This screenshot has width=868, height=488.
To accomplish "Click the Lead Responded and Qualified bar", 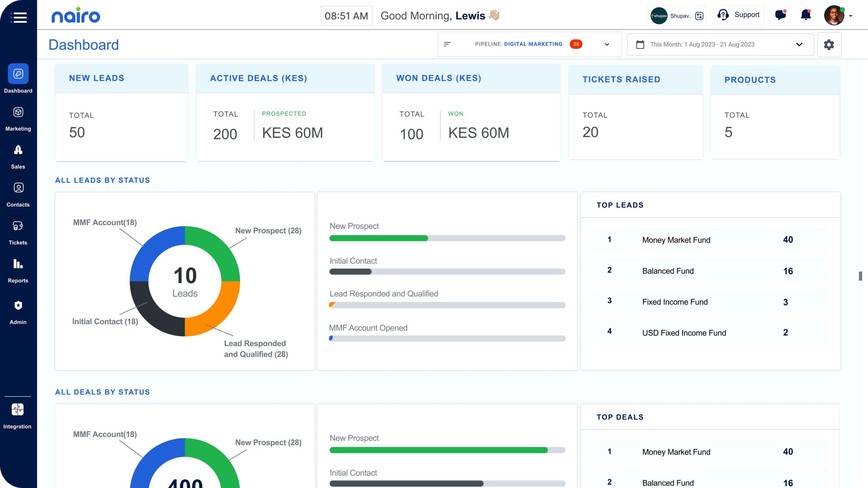I will (x=447, y=305).
